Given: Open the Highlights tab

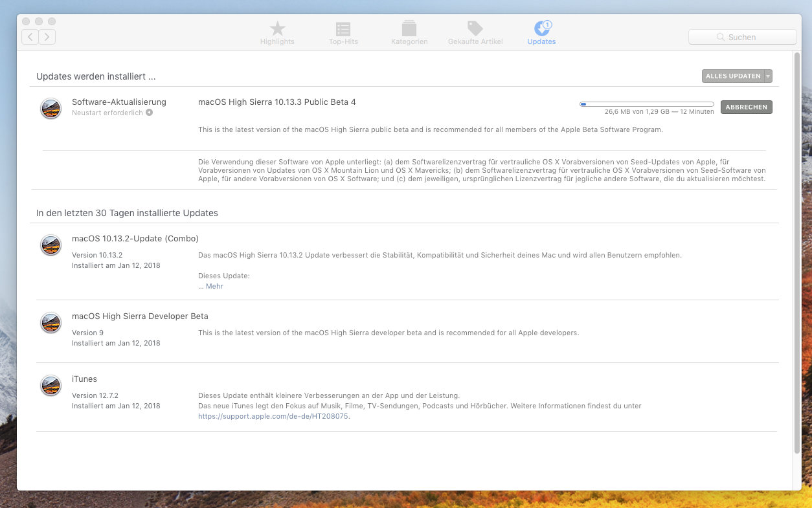Looking at the screenshot, I should click(277, 32).
